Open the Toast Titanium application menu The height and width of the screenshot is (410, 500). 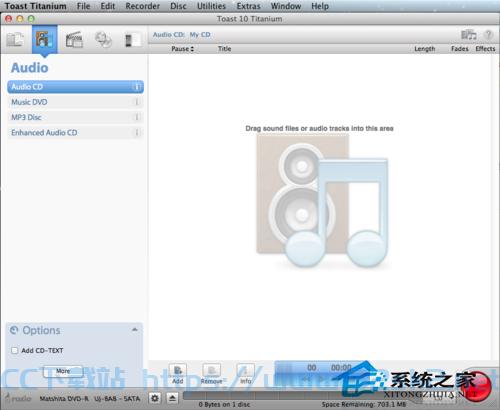35,6
